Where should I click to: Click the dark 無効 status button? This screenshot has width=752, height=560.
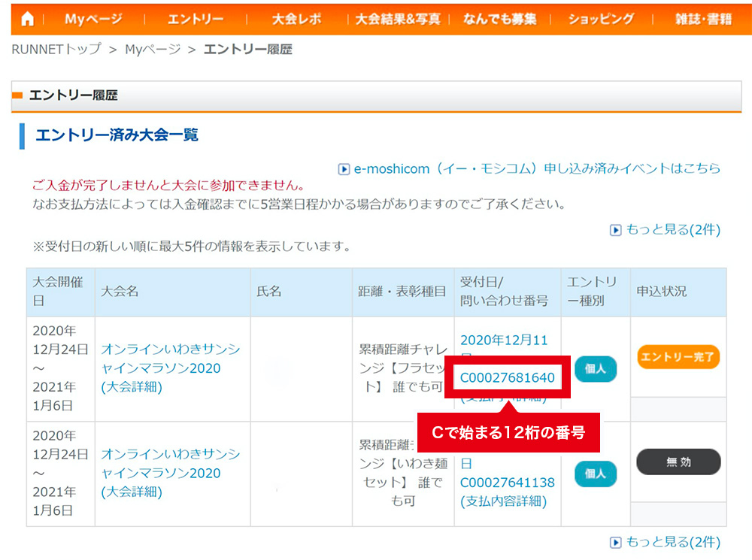[678, 462]
